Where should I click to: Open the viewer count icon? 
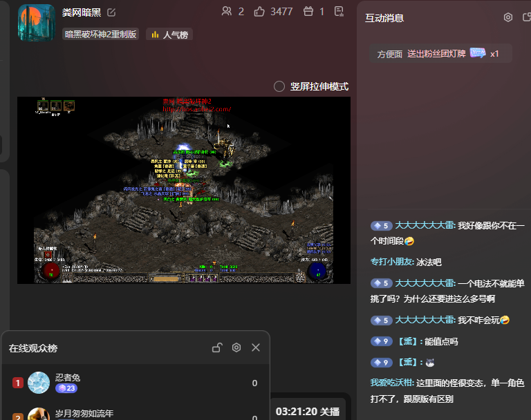(227, 12)
